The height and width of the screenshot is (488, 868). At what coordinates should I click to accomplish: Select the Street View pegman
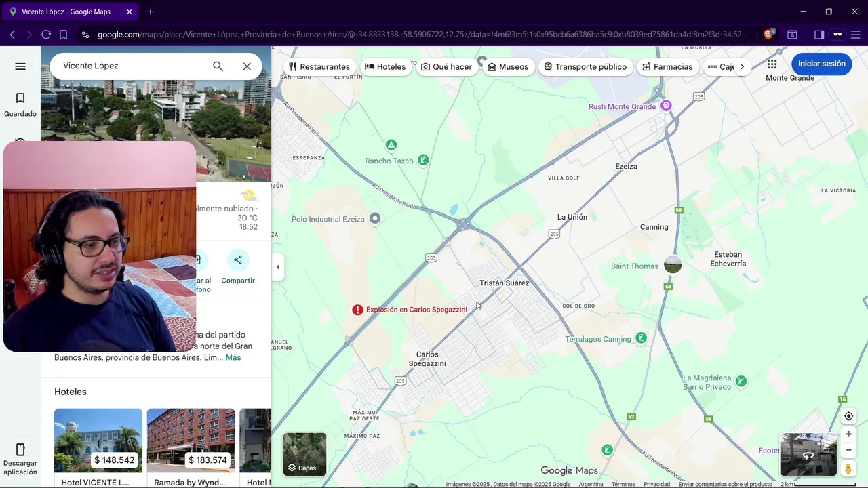pos(848,468)
